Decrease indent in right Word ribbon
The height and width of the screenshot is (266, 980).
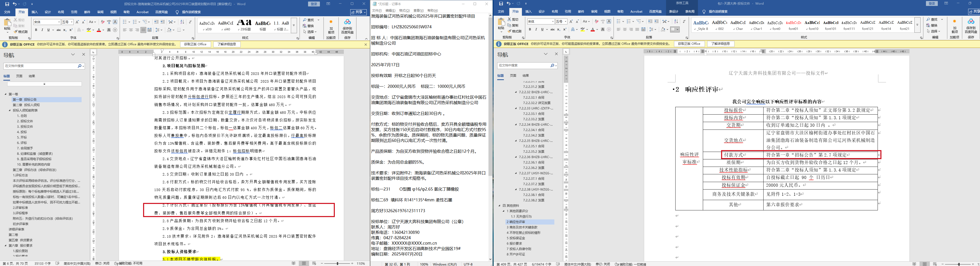tap(650, 21)
